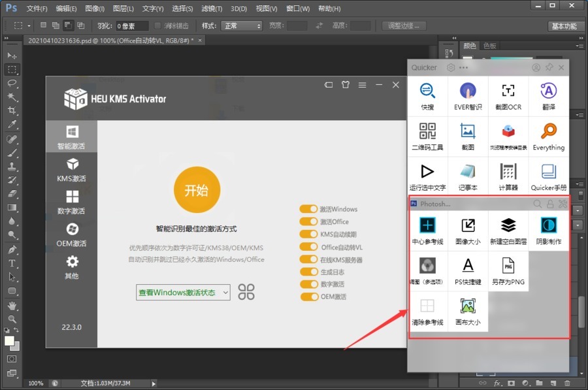
Task: Toggle the Office自动转VL switch
Action: point(308,247)
